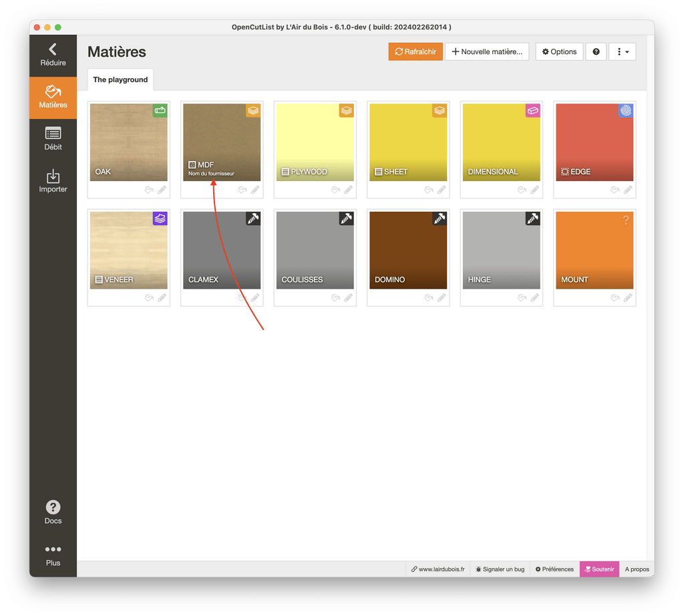Open the Options dropdown

(x=559, y=51)
